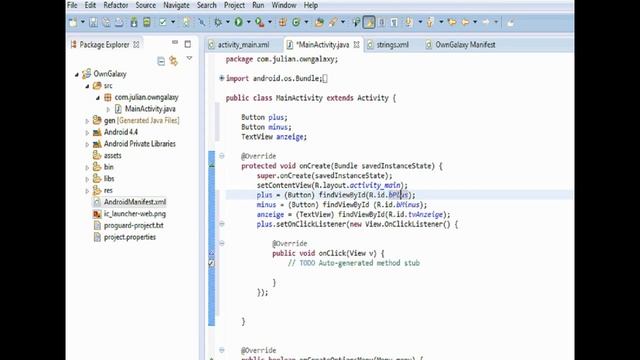Expand the Android 4.4 library node
This screenshot has width=640, height=360.
pyautogui.click(x=87, y=133)
